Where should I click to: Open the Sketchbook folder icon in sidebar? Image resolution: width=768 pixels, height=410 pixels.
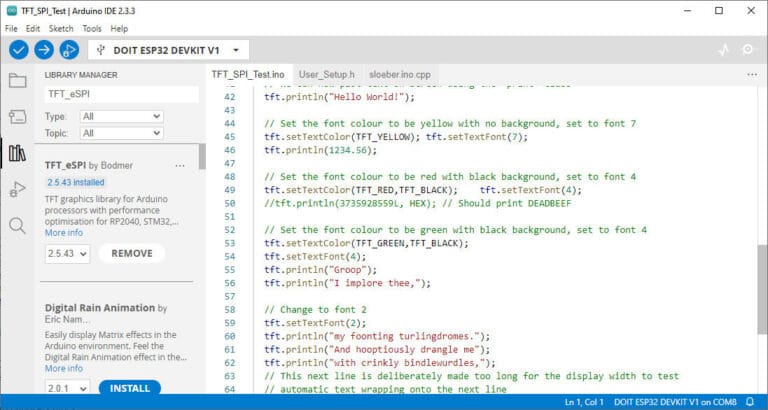pyautogui.click(x=17, y=81)
